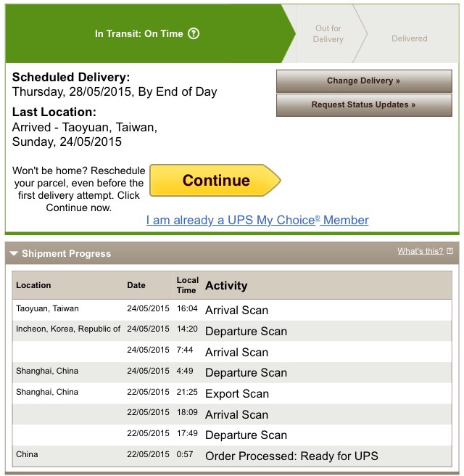Click the Date column header

pos(136,285)
